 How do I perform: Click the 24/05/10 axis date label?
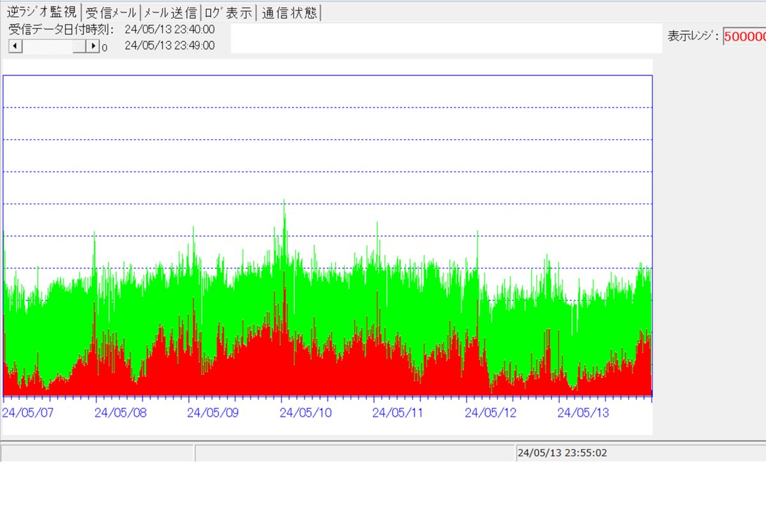[306, 413]
